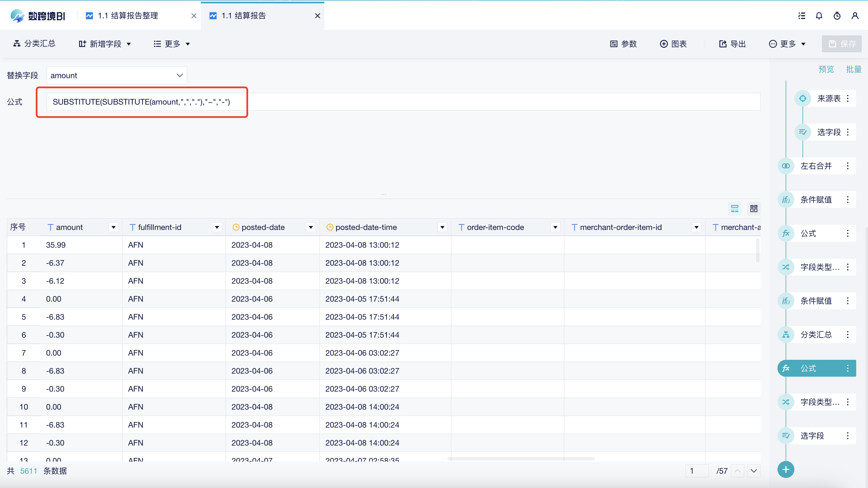Click into the 公式 formula input field

point(404,102)
